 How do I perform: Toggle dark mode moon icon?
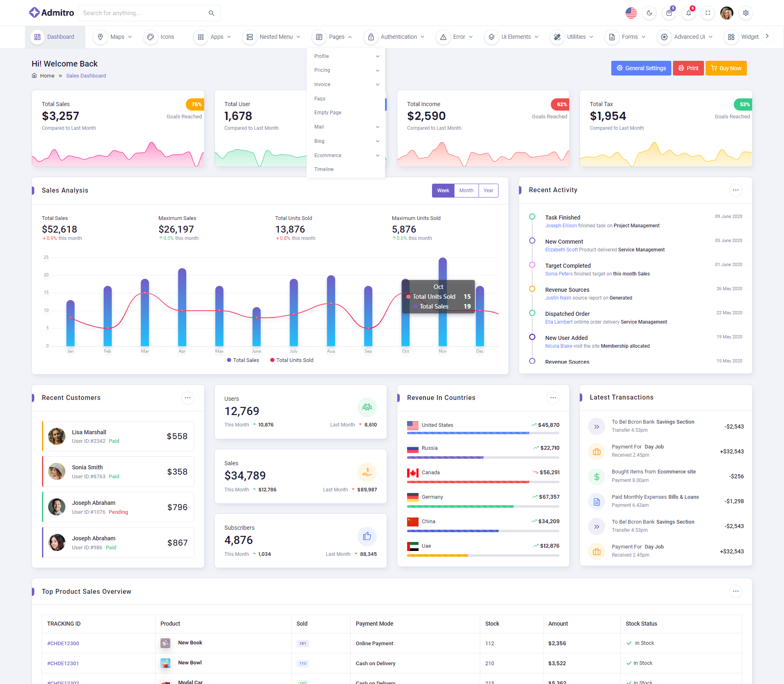[x=649, y=13]
